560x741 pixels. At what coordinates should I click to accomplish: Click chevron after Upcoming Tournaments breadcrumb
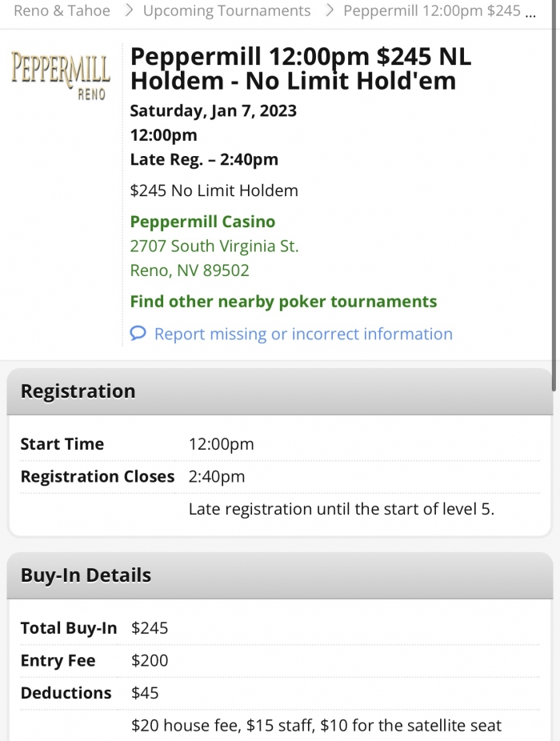pyautogui.click(x=328, y=11)
